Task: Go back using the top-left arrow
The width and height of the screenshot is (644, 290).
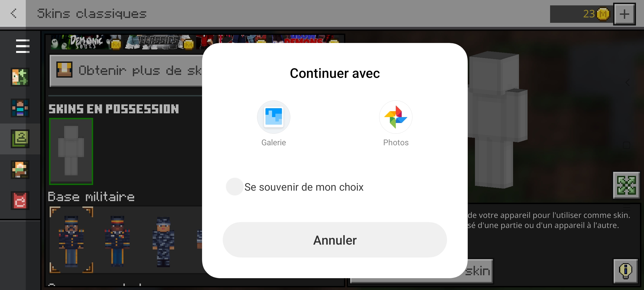Action: pyautogui.click(x=13, y=13)
